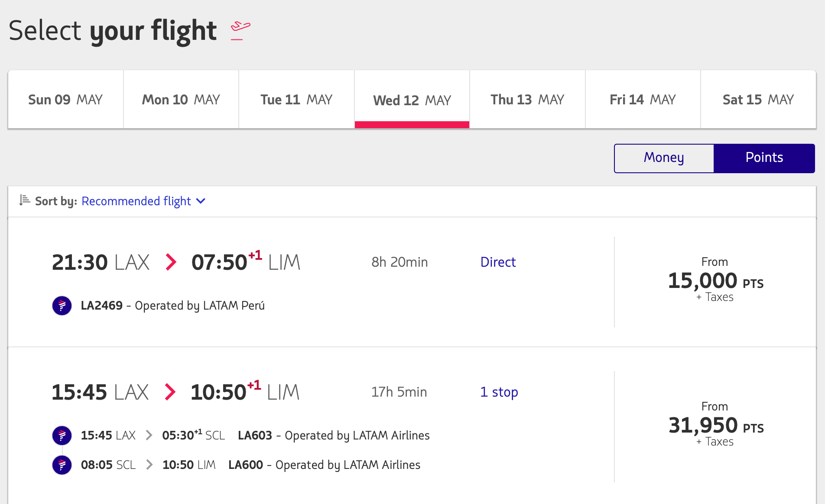Viewport: 825px width, 504px height.
Task: Select the LATAM logo on flight LA2469
Action: pyautogui.click(x=62, y=305)
